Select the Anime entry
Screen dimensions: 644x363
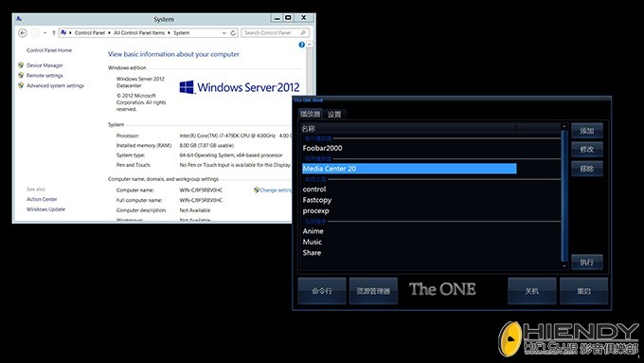click(313, 231)
